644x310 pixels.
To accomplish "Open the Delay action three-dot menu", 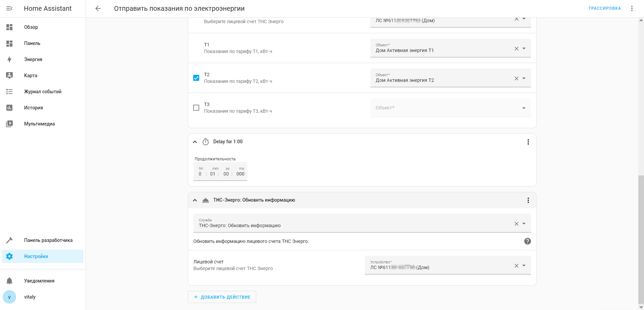I will pyautogui.click(x=528, y=142).
